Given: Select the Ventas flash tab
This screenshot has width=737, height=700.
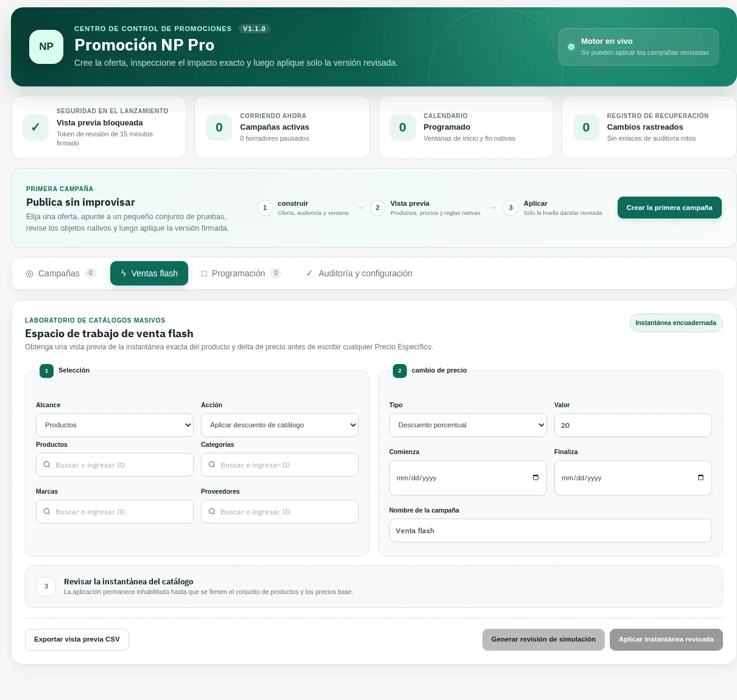Looking at the screenshot, I should pos(149,273).
